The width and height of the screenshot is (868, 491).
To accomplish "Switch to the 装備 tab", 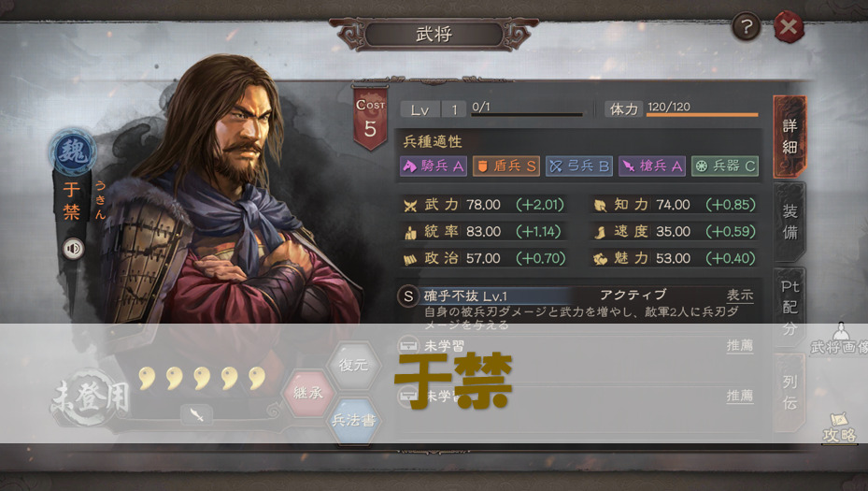I will [790, 222].
